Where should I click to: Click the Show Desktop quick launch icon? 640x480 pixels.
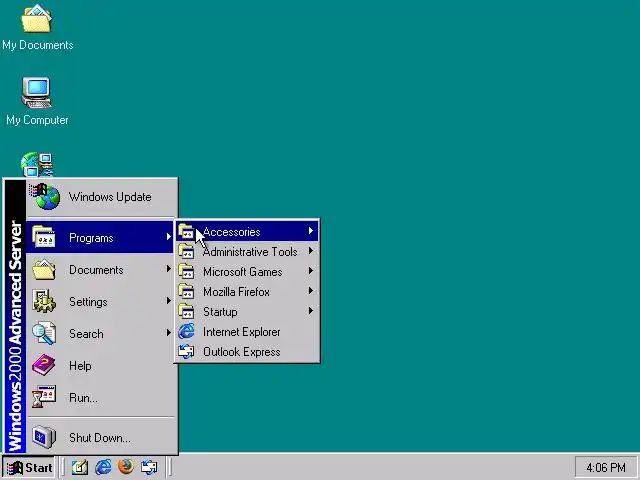pos(80,467)
